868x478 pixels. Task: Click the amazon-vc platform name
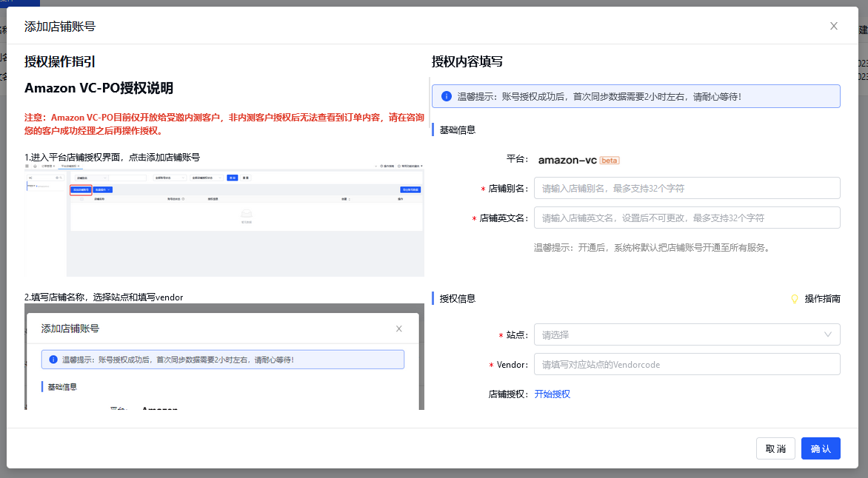click(567, 161)
